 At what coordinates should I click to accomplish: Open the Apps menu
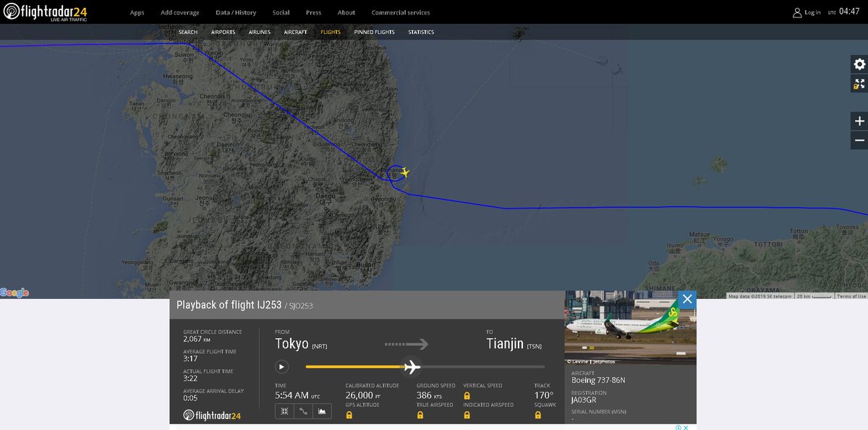pos(137,12)
